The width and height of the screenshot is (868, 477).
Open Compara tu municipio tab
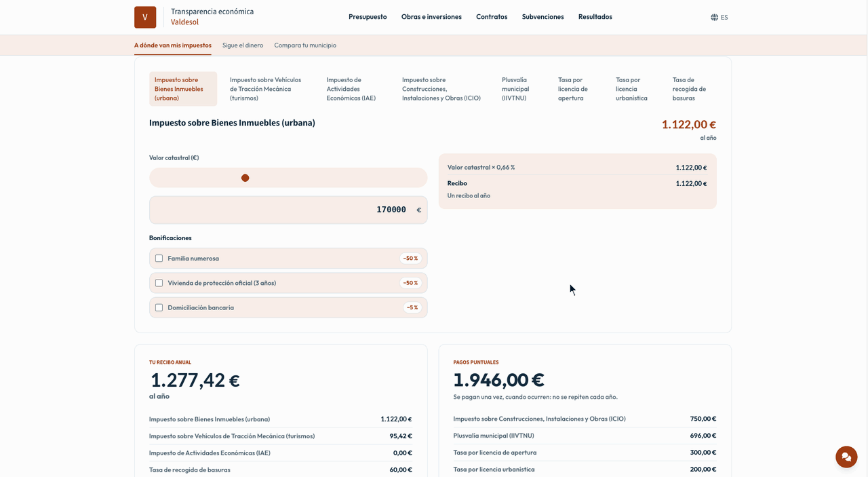305,45
